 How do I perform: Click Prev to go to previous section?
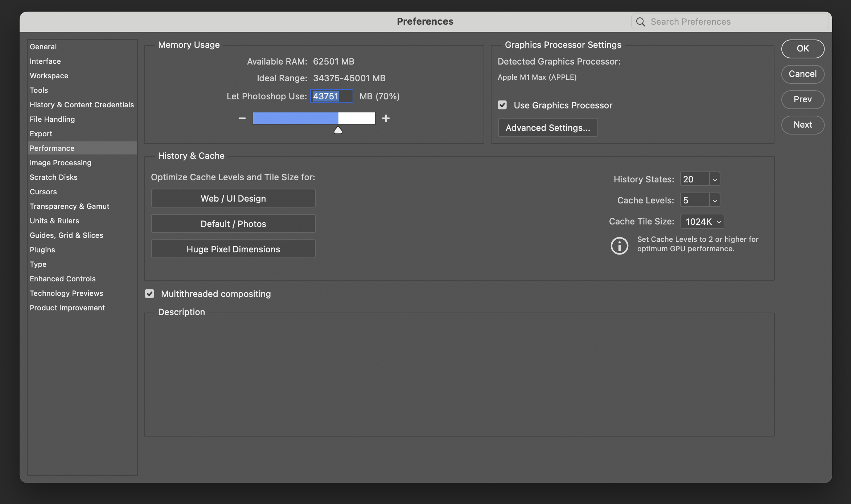(803, 99)
